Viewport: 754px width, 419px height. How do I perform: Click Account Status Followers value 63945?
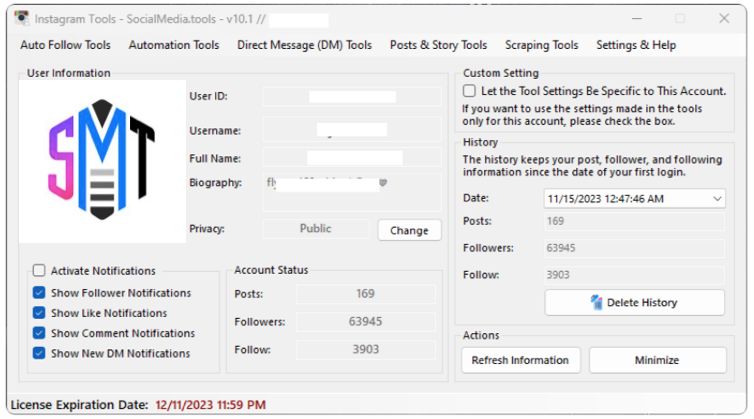pyautogui.click(x=365, y=321)
